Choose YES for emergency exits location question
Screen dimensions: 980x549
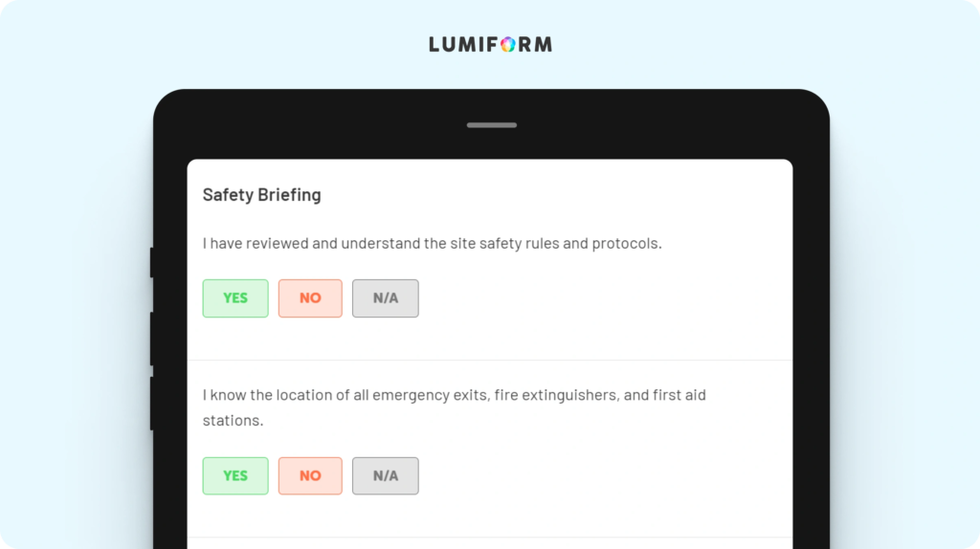point(235,476)
